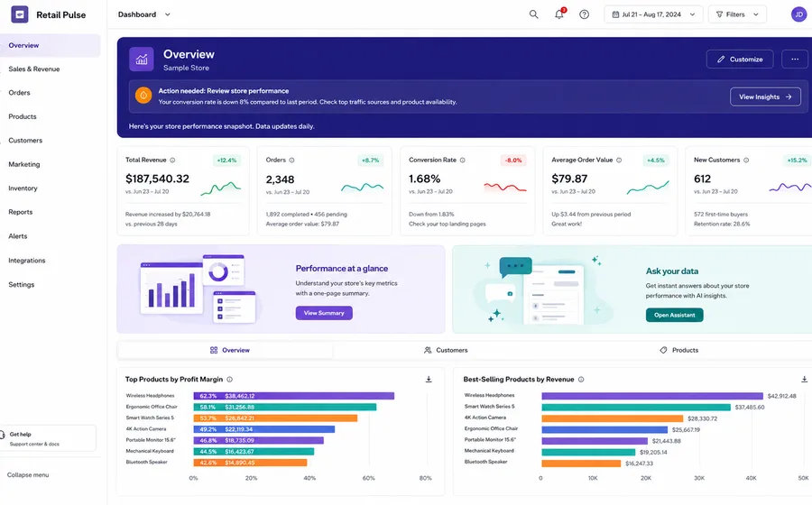Image resolution: width=812 pixels, height=505 pixels.
Task: Open Get help support center link
Action: (48, 439)
